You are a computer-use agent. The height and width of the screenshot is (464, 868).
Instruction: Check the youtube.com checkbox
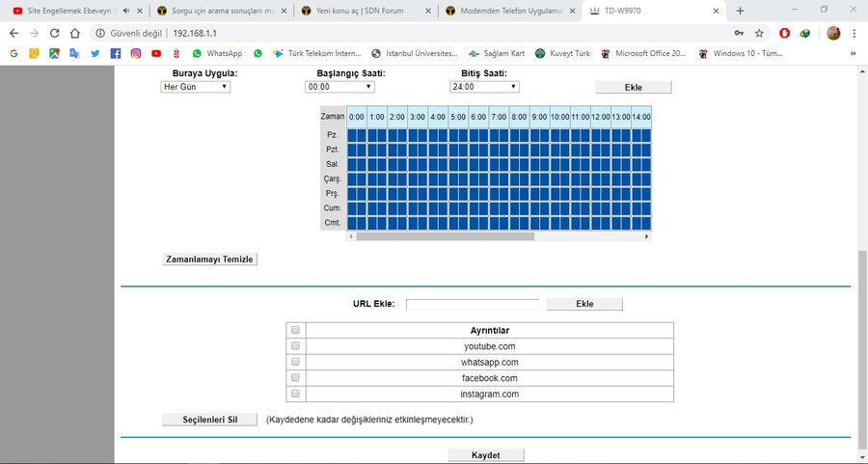click(295, 345)
